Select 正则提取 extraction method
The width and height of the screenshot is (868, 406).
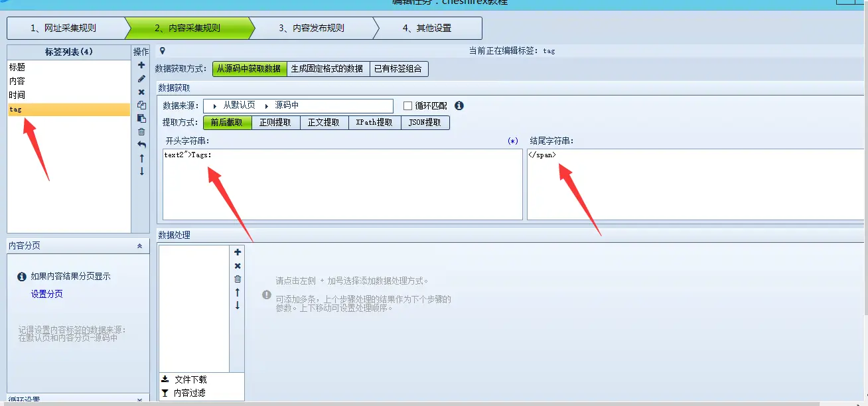[275, 123]
